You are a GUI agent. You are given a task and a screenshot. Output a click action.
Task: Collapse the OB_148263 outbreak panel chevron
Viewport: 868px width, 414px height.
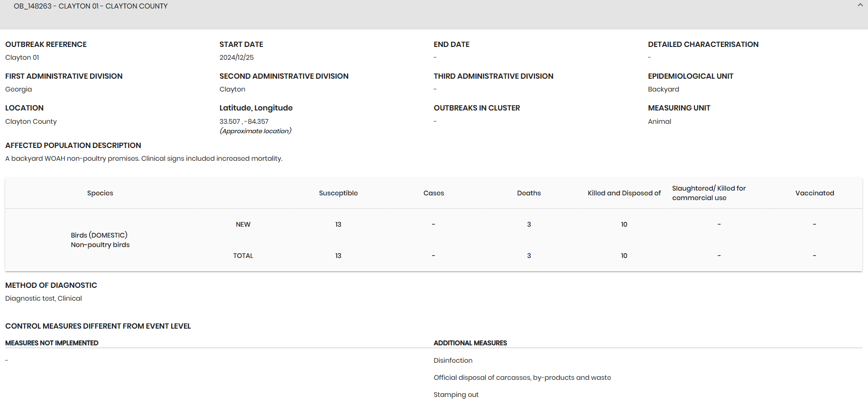pyautogui.click(x=860, y=5)
